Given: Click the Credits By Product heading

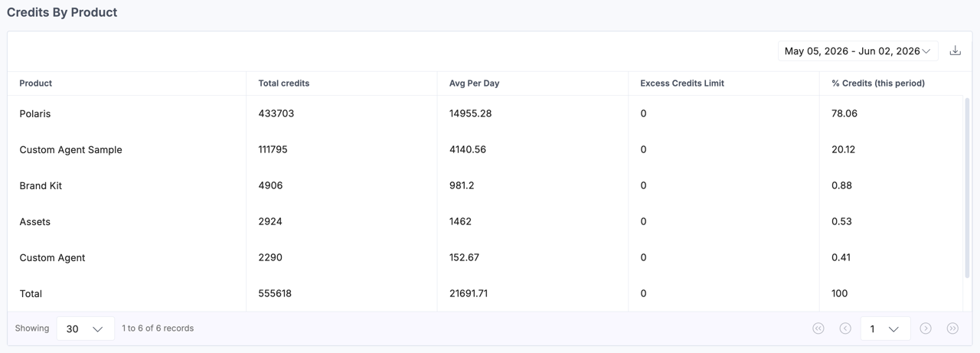Looking at the screenshot, I should 62,12.
